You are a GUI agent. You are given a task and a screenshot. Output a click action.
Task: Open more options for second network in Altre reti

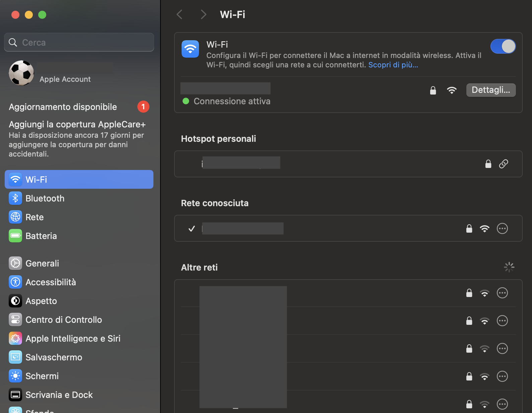coord(502,320)
